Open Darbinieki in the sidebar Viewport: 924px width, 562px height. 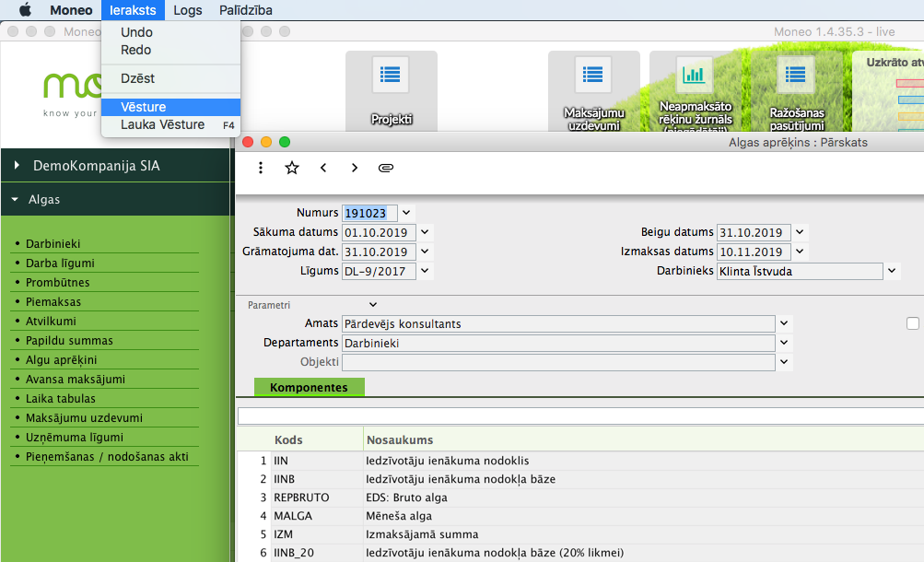pyautogui.click(x=53, y=243)
